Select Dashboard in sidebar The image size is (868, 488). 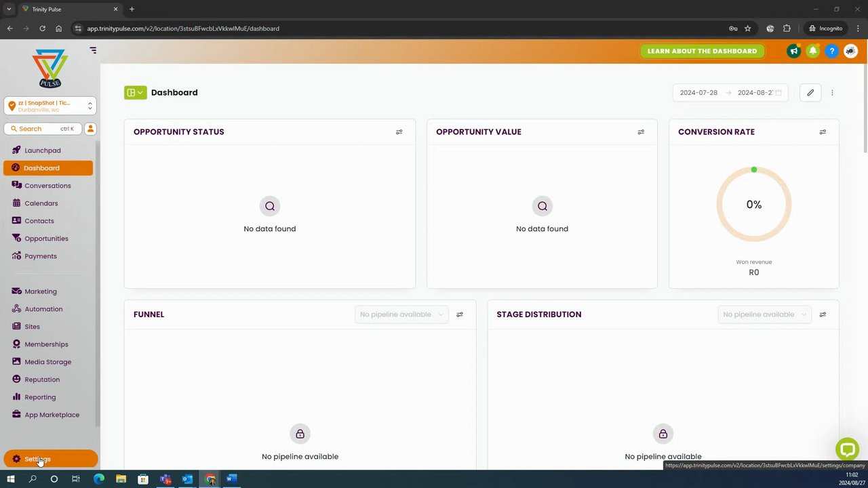pyautogui.click(x=48, y=168)
